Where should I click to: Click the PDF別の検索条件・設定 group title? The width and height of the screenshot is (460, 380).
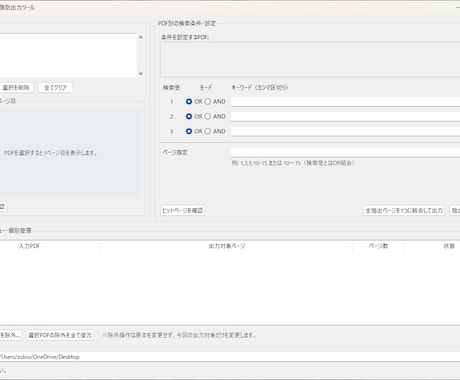tap(187, 23)
